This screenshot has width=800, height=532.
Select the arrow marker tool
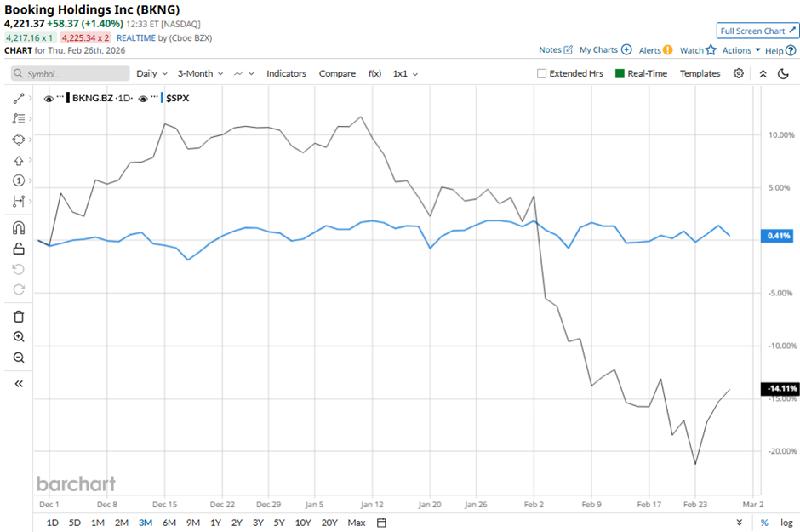point(19,161)
